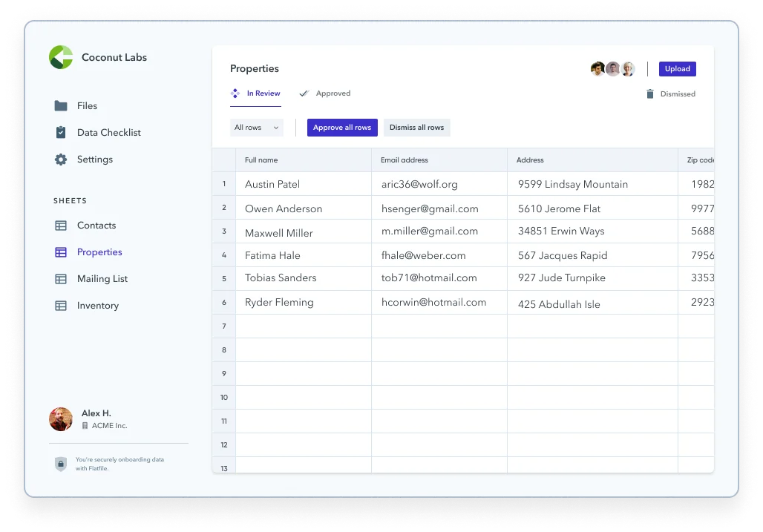
Task: Open the Full name column header menu
Action: 261,160
